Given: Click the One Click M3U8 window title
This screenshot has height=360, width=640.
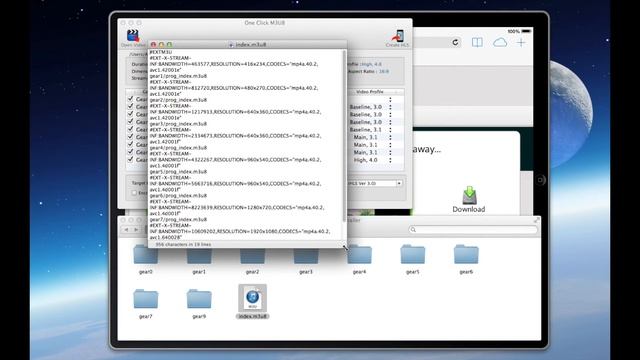Looking at the screenshot, I should 264,23.
